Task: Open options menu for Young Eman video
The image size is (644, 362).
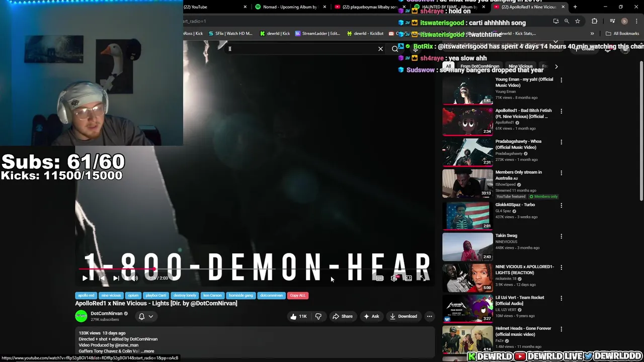Action: [561, 80]
